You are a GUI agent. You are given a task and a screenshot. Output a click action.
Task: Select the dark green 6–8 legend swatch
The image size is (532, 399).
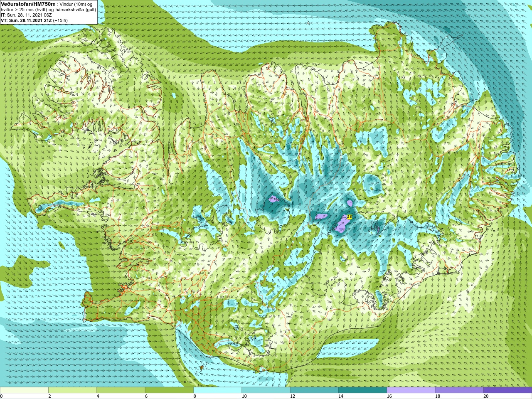(x=169, y=390)
